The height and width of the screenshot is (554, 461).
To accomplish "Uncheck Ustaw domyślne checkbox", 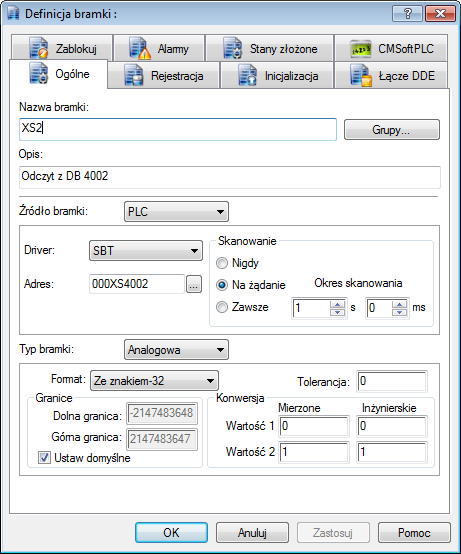I will click(x=44, y=458).
